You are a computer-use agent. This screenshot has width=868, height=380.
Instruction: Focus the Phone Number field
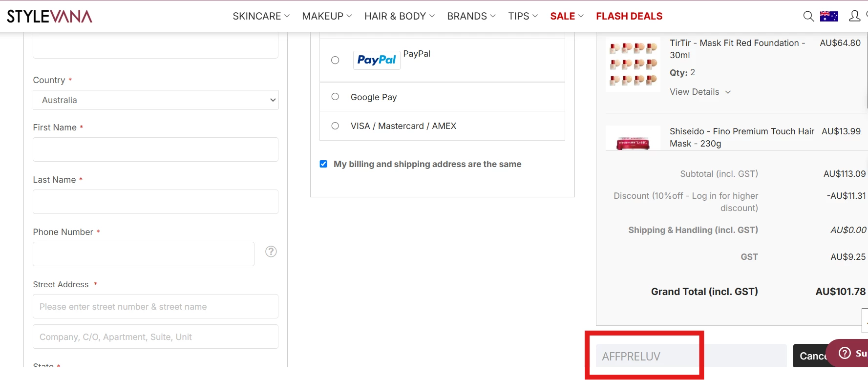(x=144, y=254)
